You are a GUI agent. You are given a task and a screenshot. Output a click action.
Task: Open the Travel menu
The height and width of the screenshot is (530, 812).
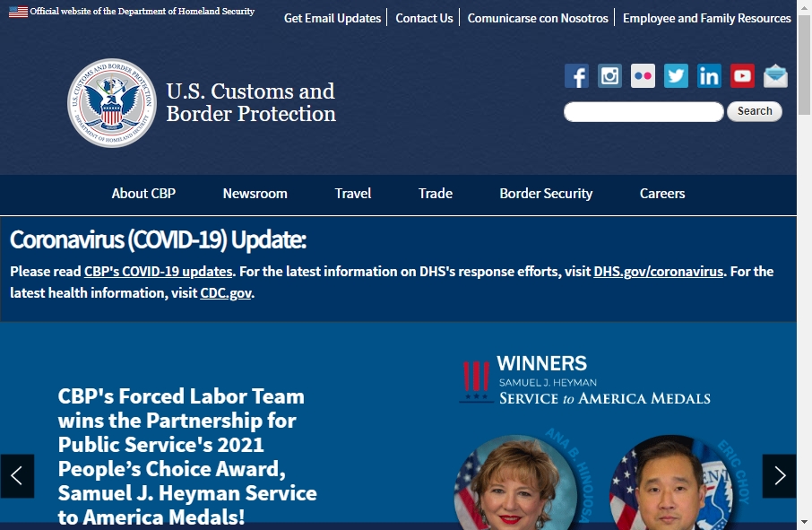(352, 194)
